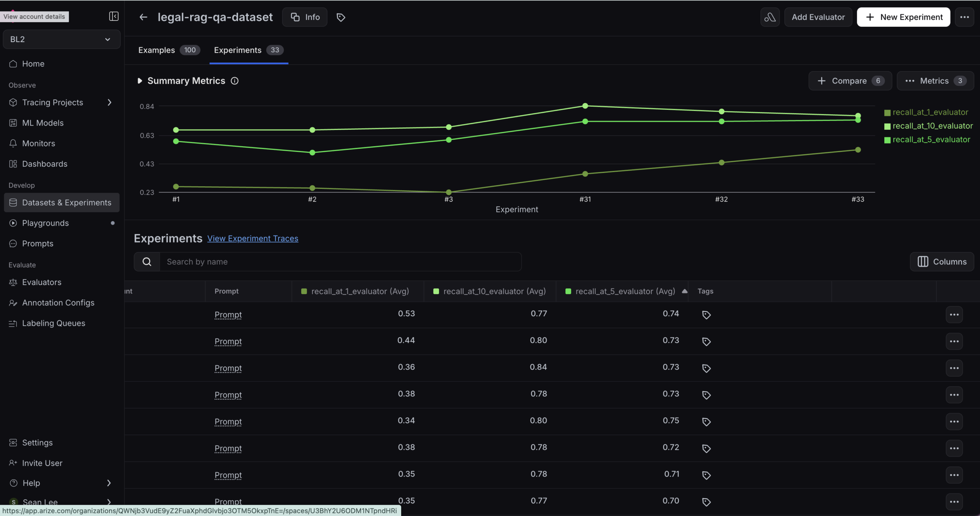The image size is (980, 516).
Task: Open ML Models in the sidebar
Action: coord(43,122)
